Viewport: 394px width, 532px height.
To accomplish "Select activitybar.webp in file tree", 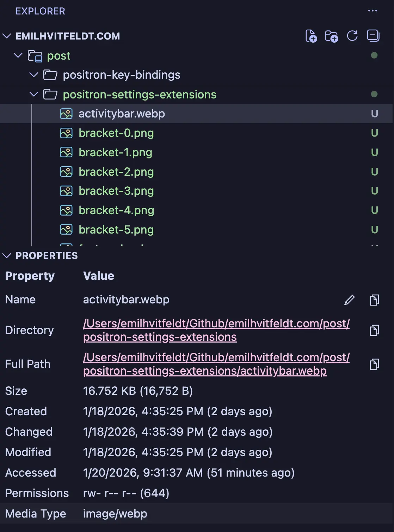I will [x=122, y=114].
